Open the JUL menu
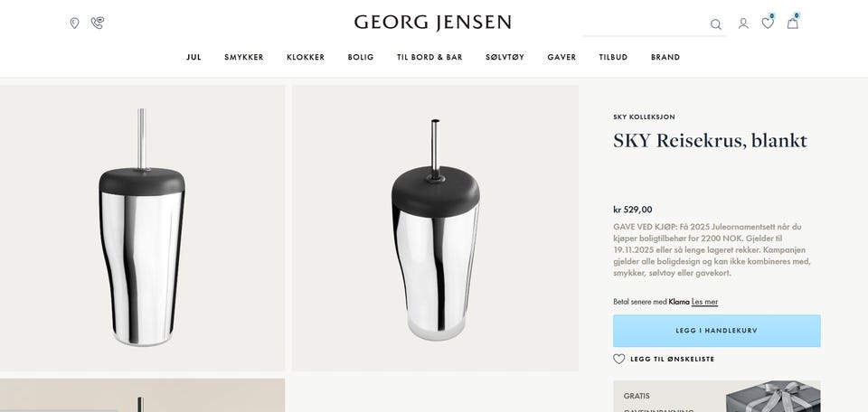Screen dimensions: 868x412 pos(193,57)
